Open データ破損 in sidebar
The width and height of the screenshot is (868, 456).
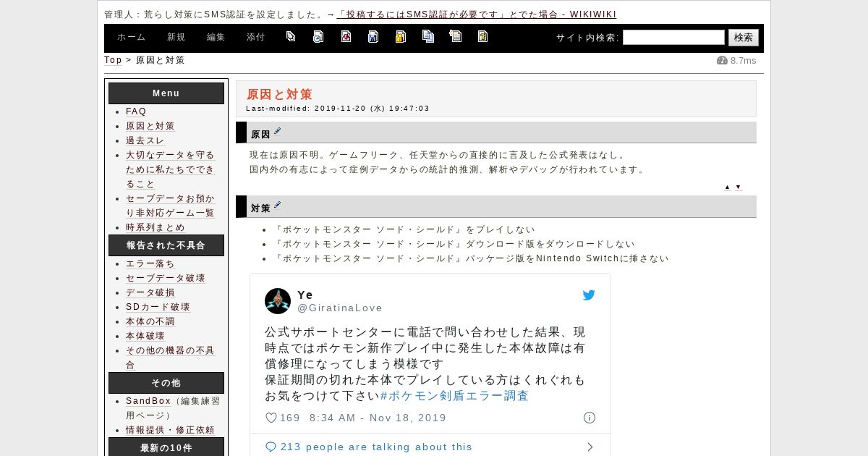click(150, 292)
